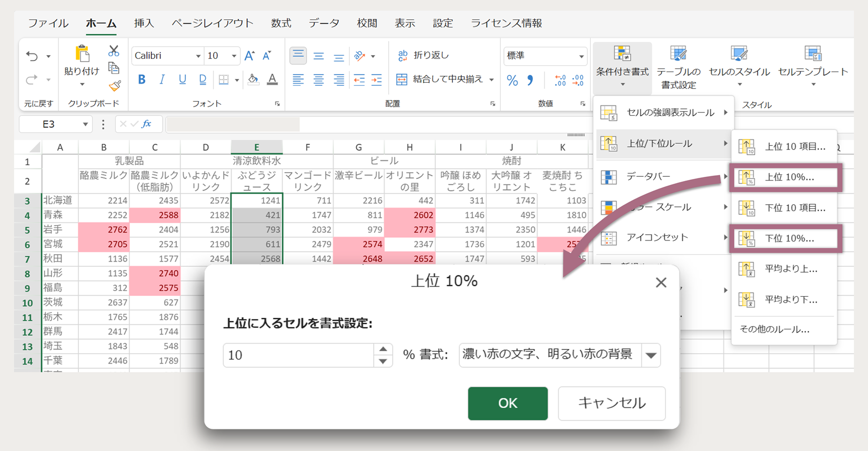Open the E3 name box dropdown
The image size is (868, 451).
(x=85, y=124)
